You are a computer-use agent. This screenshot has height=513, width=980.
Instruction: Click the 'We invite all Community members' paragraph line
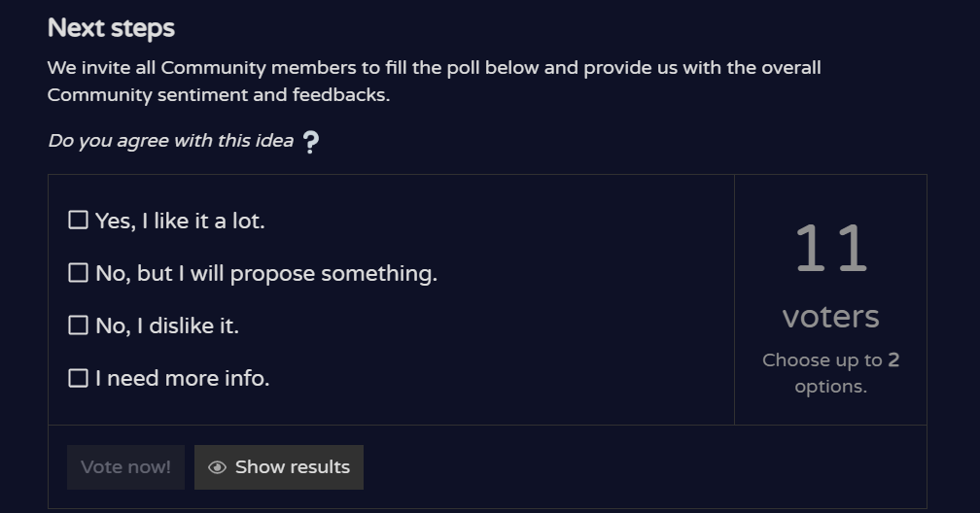(435, 67)
